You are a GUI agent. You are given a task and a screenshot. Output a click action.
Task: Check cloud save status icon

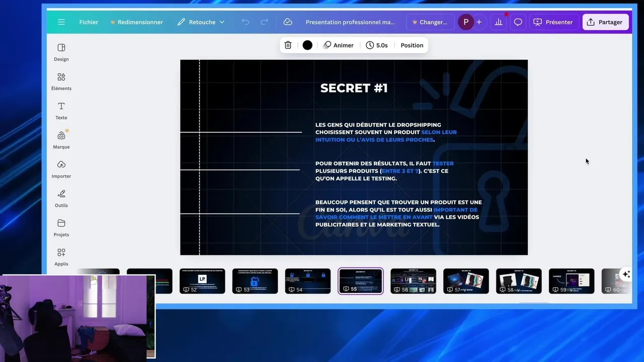tap(288, 22)
